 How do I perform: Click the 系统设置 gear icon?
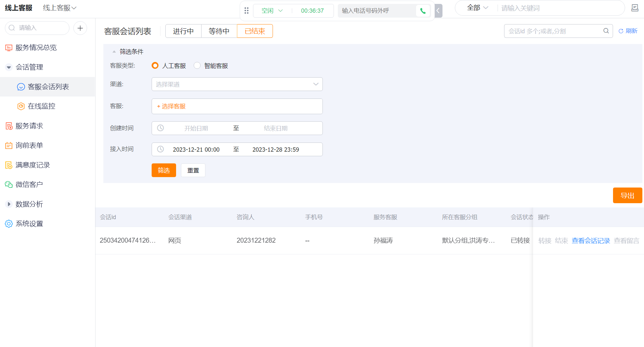pos(9,224)
